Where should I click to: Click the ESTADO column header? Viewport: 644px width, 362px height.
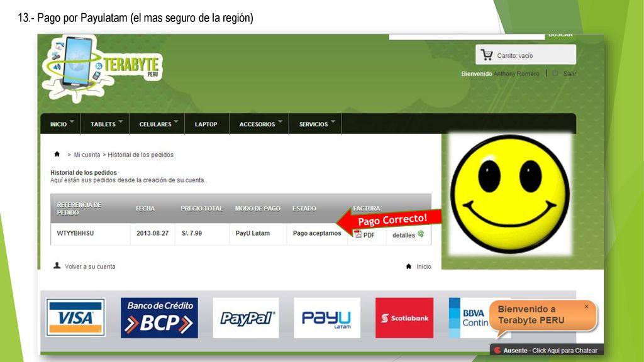point(304,209)
